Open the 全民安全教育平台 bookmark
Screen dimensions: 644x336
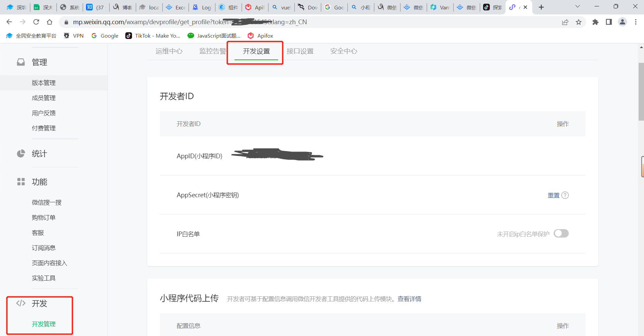[31, 36]
